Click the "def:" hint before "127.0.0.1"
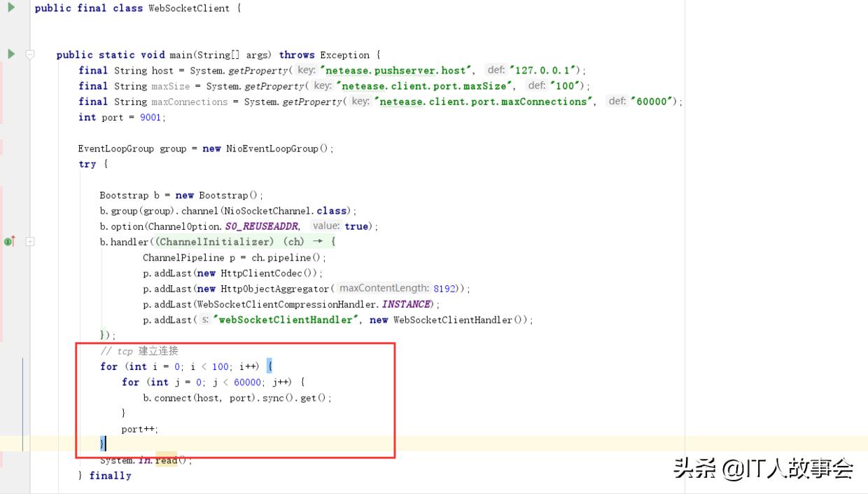This screenshot has width=868, height=494. coord(496,70)
